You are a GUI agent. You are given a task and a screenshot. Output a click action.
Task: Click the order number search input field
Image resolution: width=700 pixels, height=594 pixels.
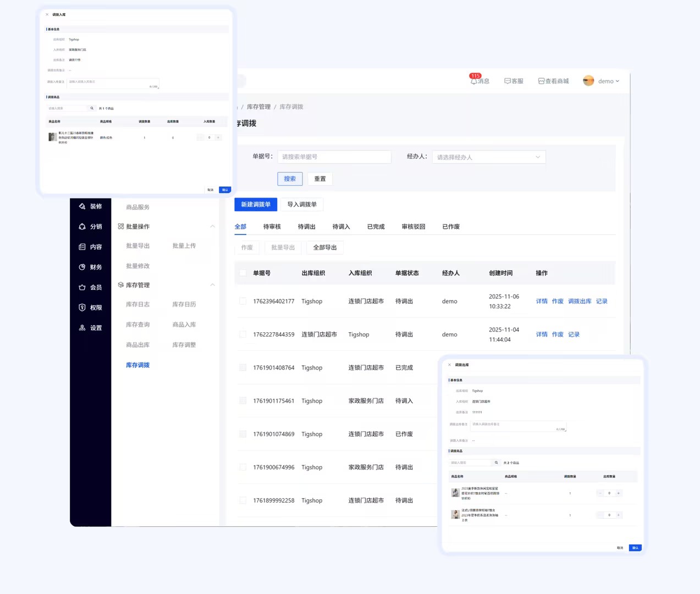[x=334, y=157]
